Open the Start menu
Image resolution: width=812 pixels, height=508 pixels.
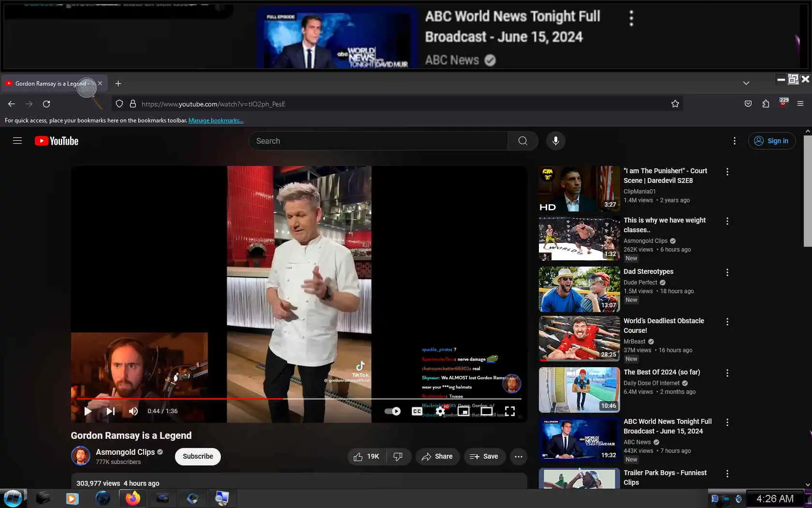(13, 498)
